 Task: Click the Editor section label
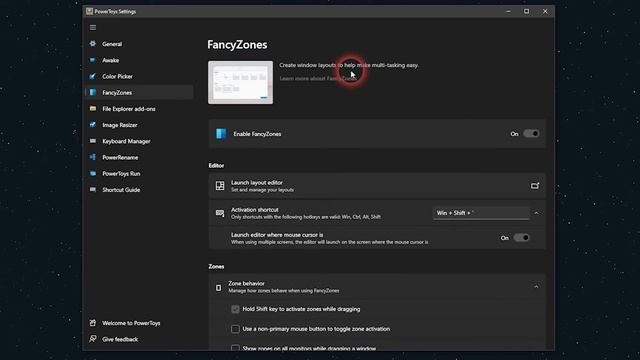click(216, 165)
